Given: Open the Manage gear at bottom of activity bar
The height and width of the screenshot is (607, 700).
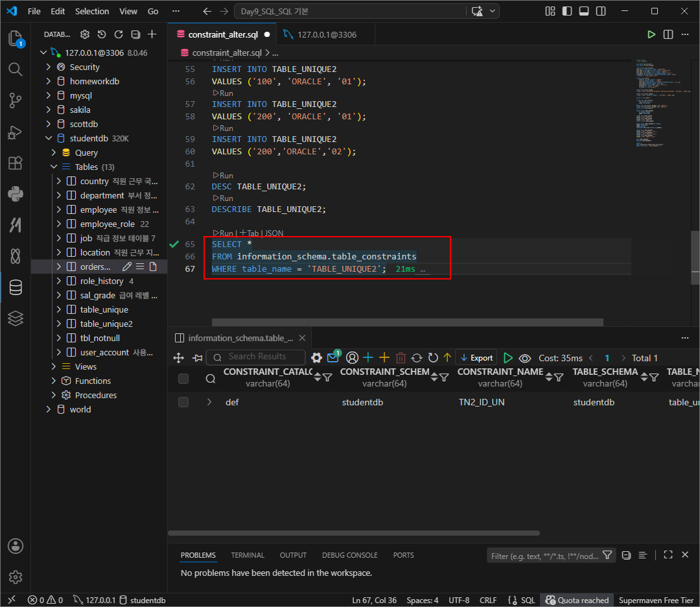Looking at the screenshot, I should click(x=15, y=577).
